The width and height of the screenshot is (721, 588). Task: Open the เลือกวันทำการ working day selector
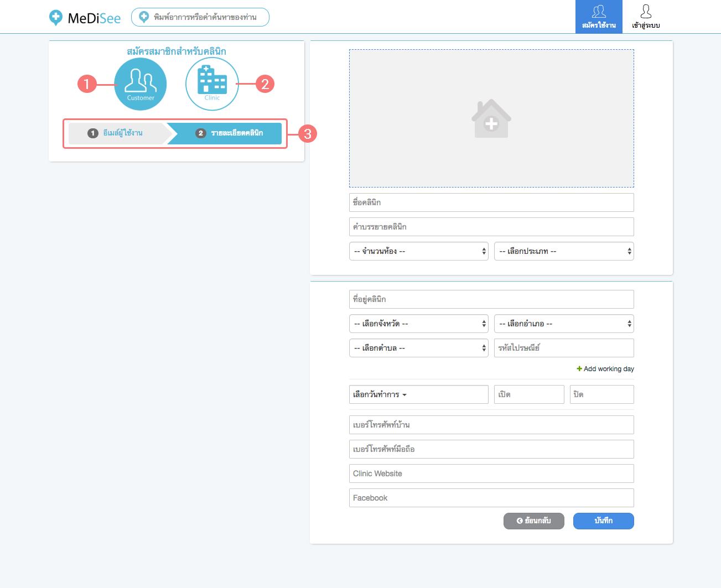(x=418, y=394)
